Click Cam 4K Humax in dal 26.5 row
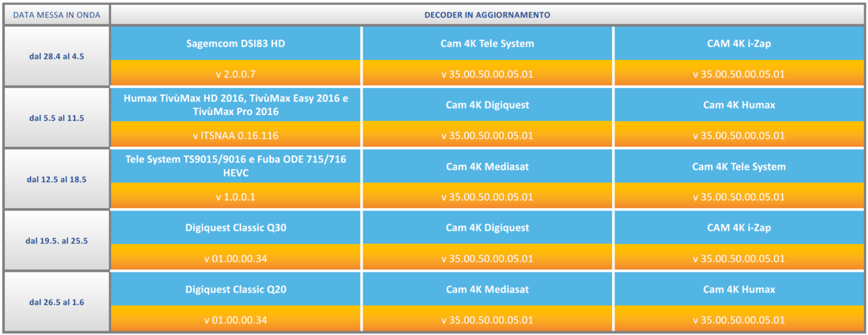This screenshot has height=335, width=868. pyautogui.click(x=739, y=289)
